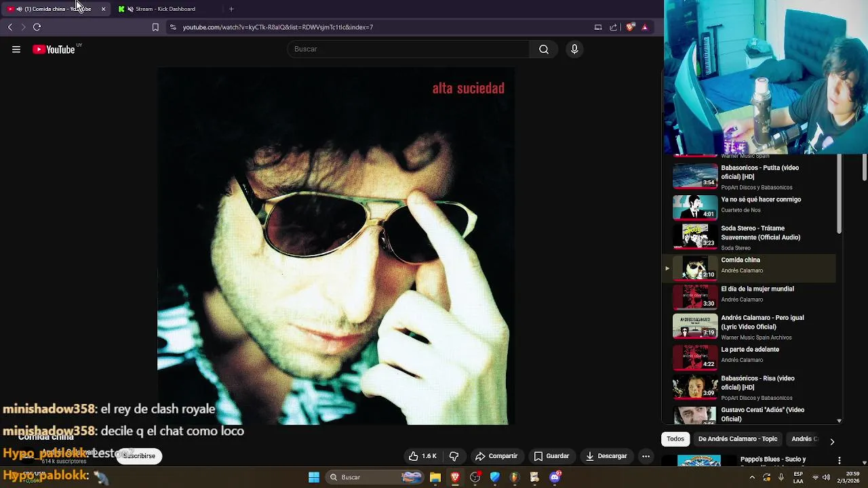Play Babasonicos - Putita from playlist
The height and width of the screenshot is (488, 868).
(749, 176)
